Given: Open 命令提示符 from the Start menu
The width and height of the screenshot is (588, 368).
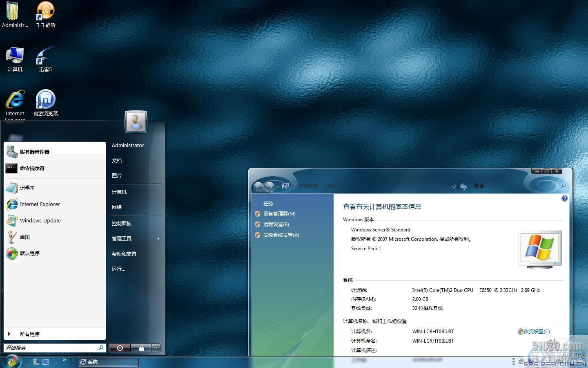Looking at the screenshot, I should click(55, 168).
